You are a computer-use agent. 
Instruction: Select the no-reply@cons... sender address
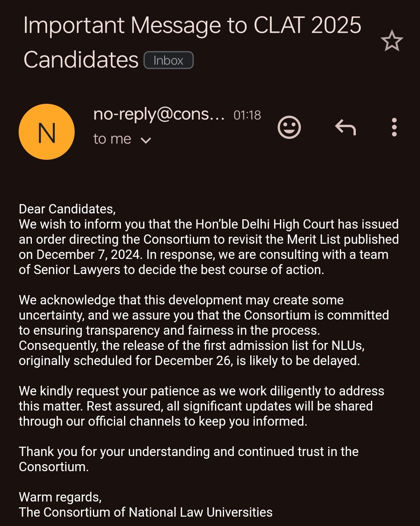pyautogui.click(x=159, y=114)
